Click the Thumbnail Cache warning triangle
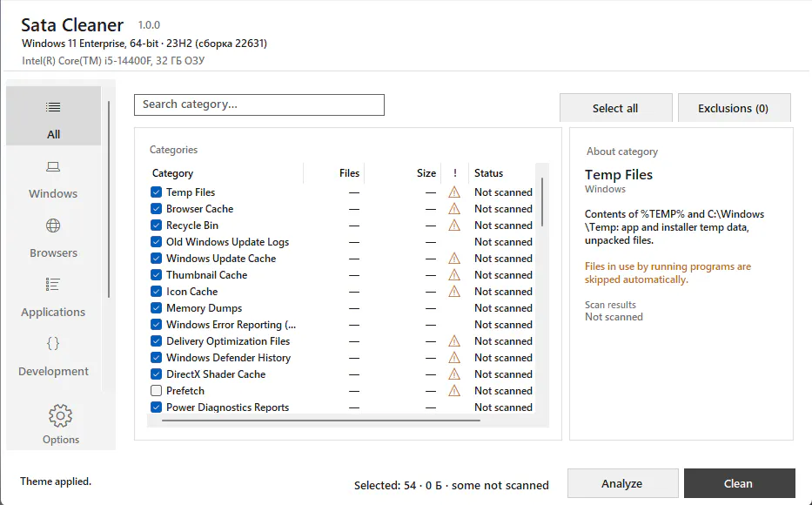Image resolution: width=812 pixels, height=505 pixels. [x=454, y=275]
